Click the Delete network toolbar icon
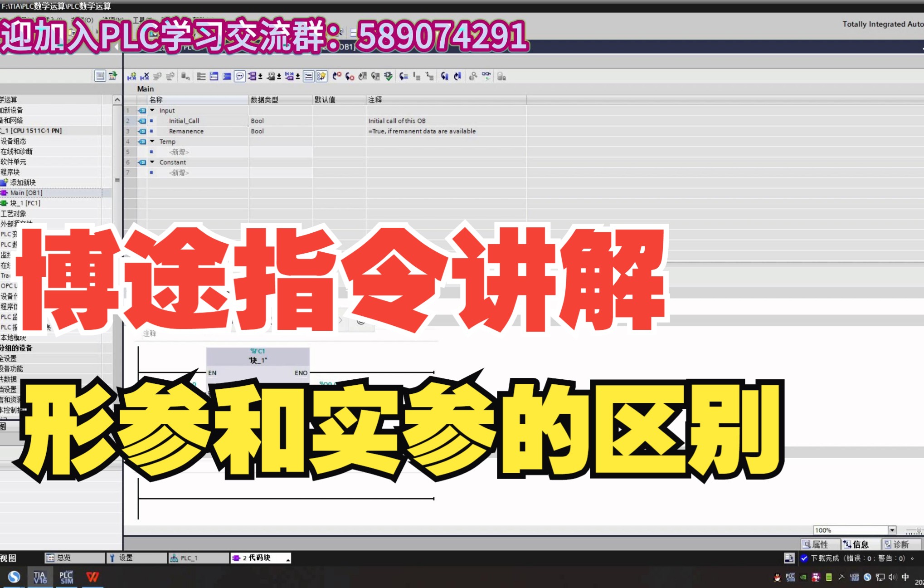Image resolution: width=924 pixels, height=588 pixels. [145, 76]
